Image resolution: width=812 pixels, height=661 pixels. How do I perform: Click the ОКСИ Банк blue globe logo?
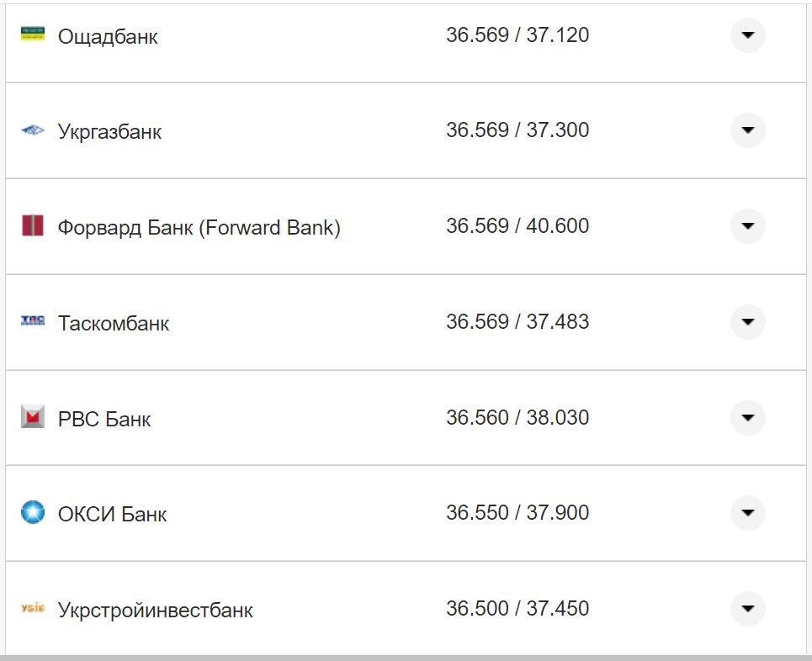(32, 512)
